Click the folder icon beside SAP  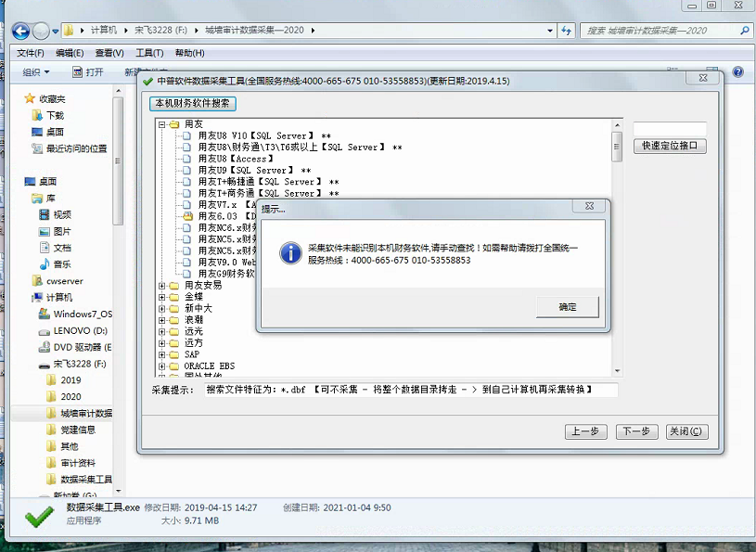[174, 354]
